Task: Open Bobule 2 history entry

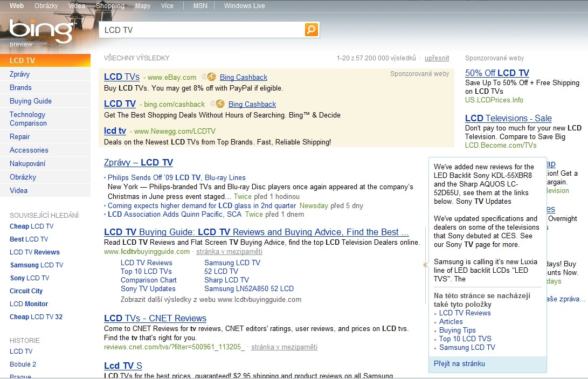Action: pyautogui.click(x=23, y=364)
